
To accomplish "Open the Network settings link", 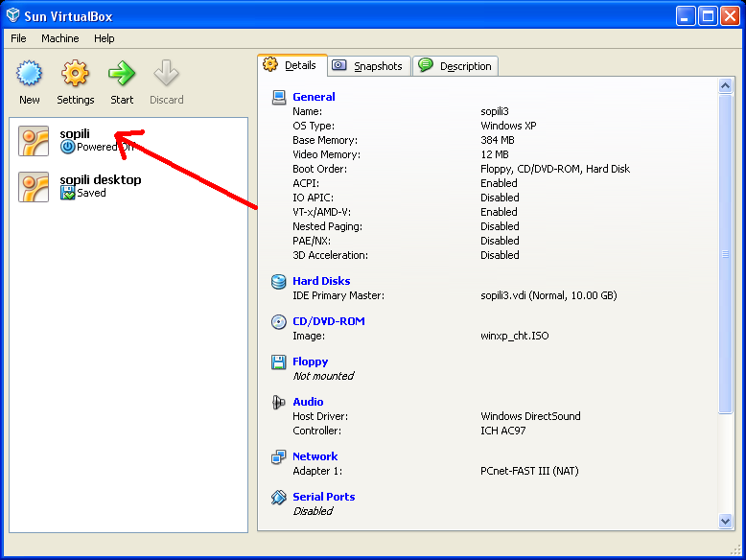I will (315, 456).
